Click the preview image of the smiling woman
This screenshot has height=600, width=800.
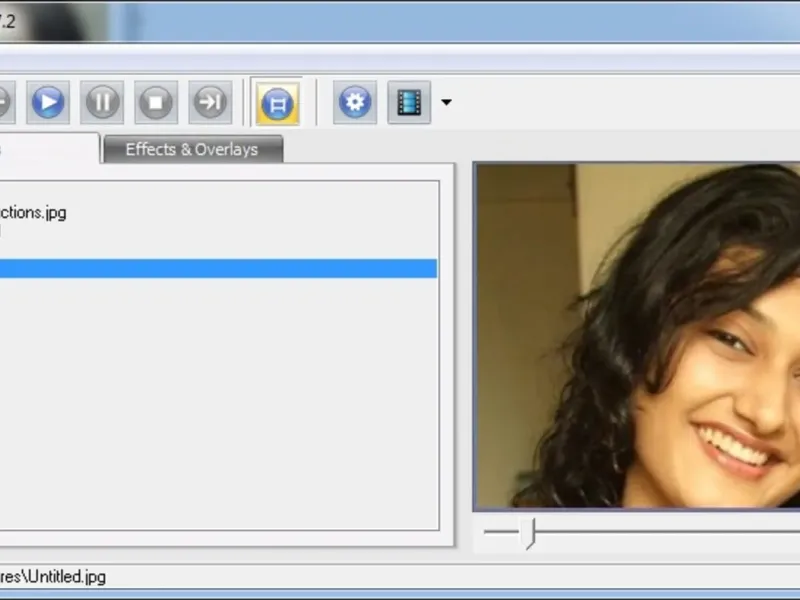637,336
